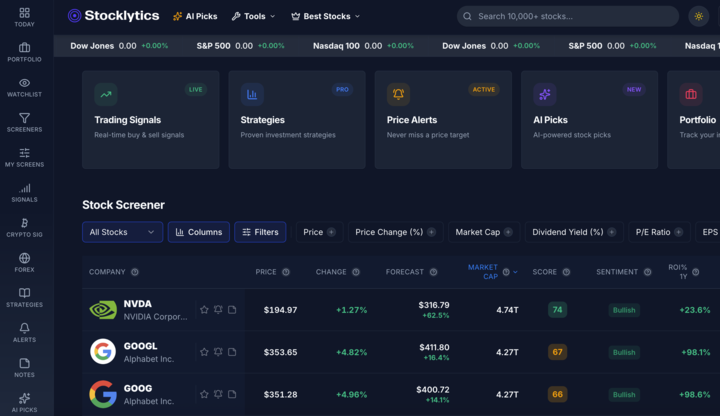720x416 pixels.
Task: Open Crypto Sig in sidebar
Action: tap(24, 227)
